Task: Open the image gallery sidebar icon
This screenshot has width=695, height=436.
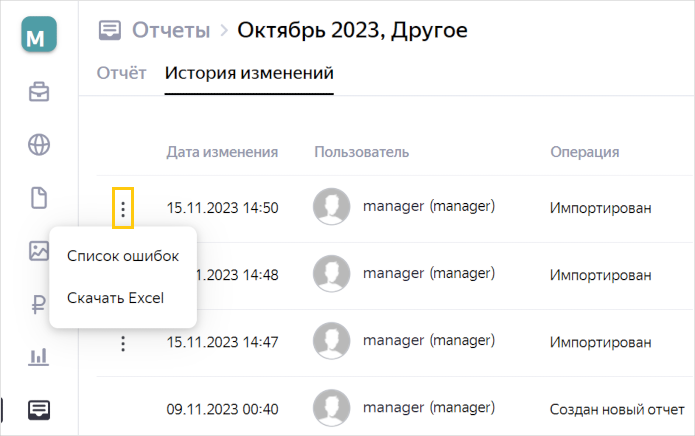Action: coord(39,251)
